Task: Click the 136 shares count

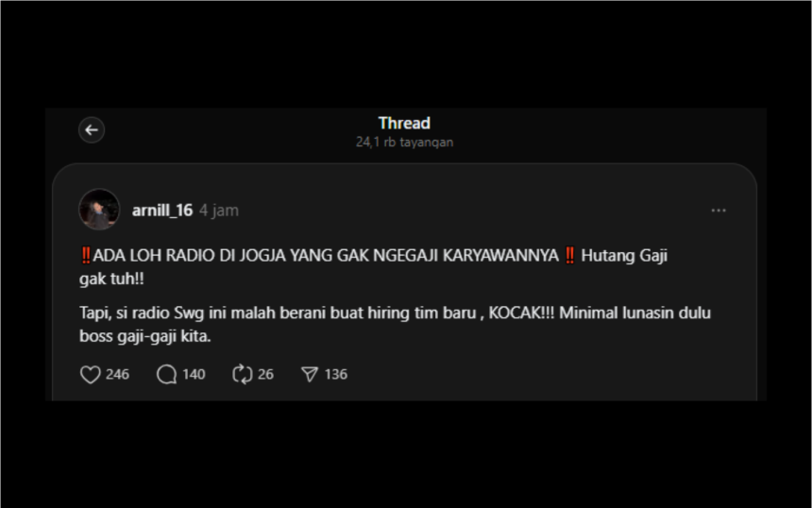Action: click(336, 375)
